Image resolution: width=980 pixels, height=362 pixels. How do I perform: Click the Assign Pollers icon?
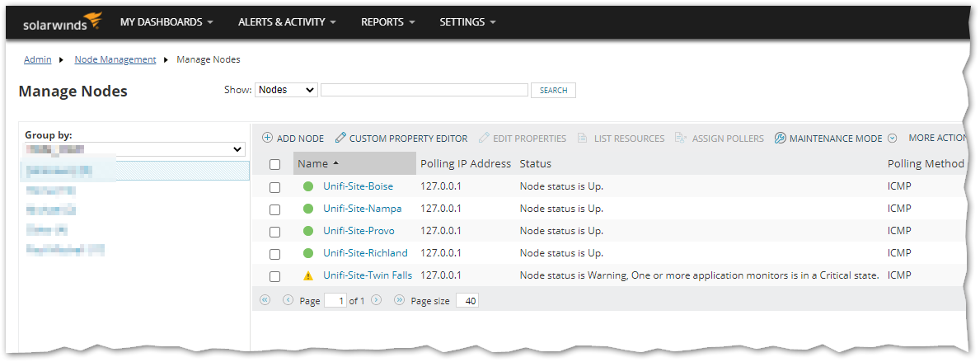tap(681, 139)
